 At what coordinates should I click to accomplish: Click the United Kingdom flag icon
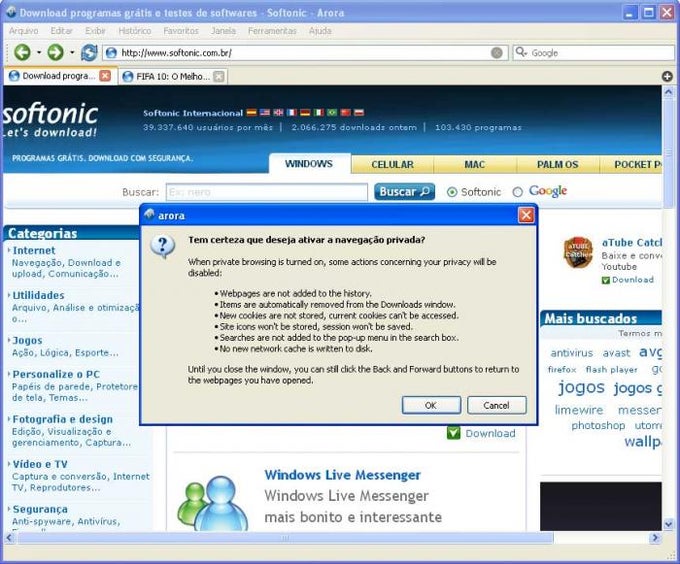pyautogui.click(x=278, y=113)
